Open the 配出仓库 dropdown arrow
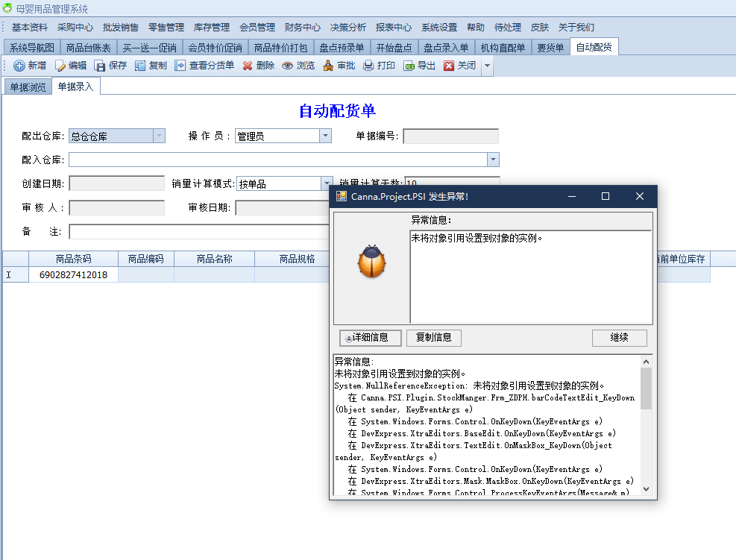 pyautogui.click(x=159, y=136)
